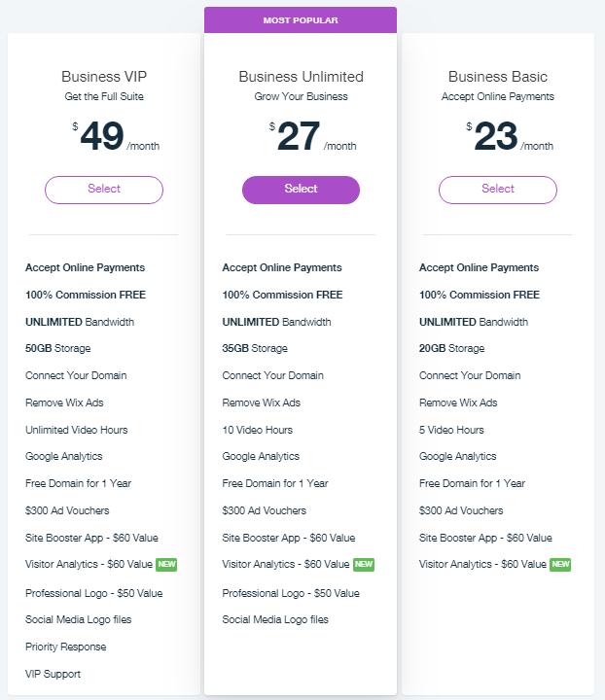The image size is (605, 700).
Task: Click Unlimited Video Hours feature
Action: click(76, 430)
